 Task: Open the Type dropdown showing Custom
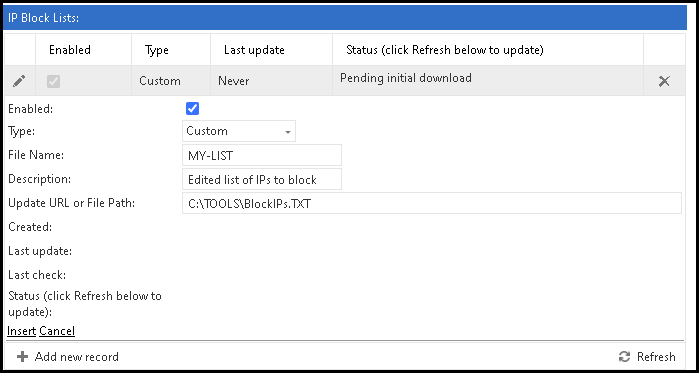click(x=238, y=131)
